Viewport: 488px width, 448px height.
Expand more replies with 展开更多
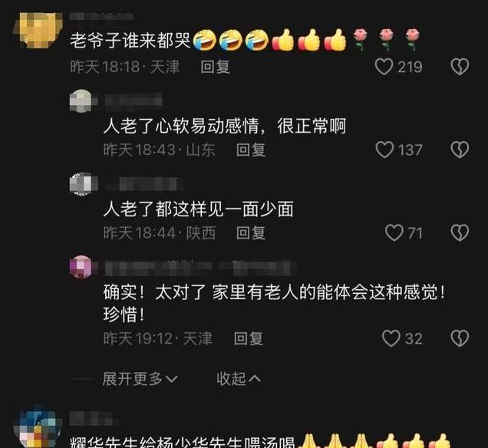[140, 379]
